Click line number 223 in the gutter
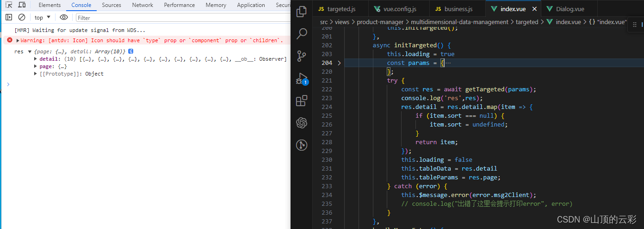Screen dimensions: 644x229 327,98
